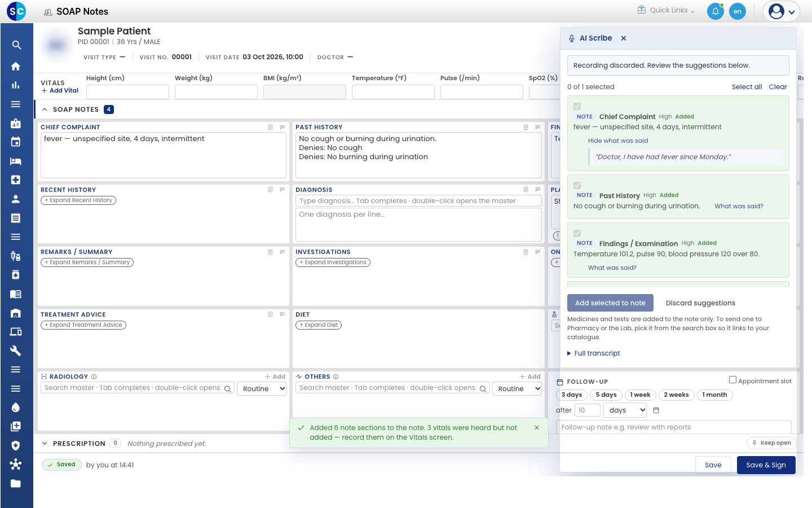Viewport: 812px width, 508px height.
Task: Click the Height (cm) vitals field
Action: point(127,92)
